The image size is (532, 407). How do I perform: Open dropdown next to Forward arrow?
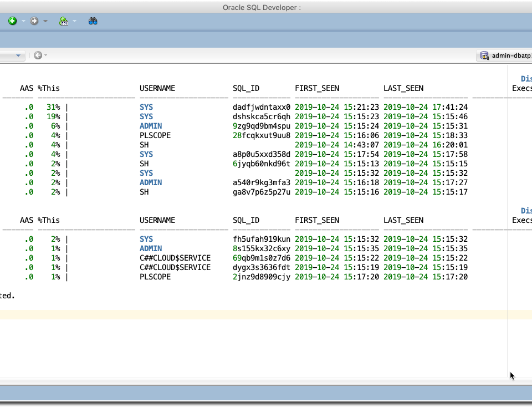tap(45, 21)
